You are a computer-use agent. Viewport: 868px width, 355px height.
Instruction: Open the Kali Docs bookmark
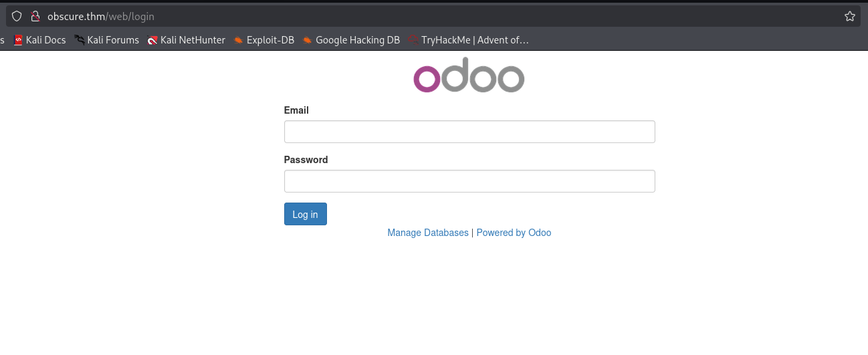click(x=39, y=40)
